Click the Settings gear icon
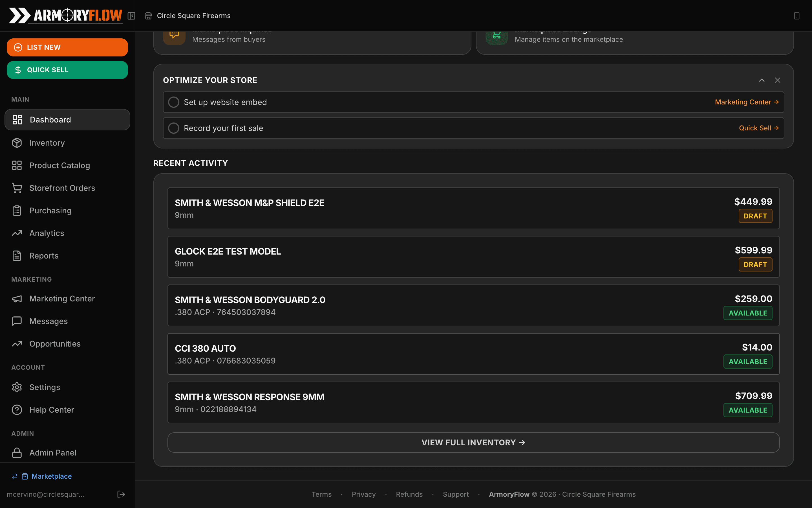Image resolution: width=812 pixels, height=508 pixels. tap(17, 387)
